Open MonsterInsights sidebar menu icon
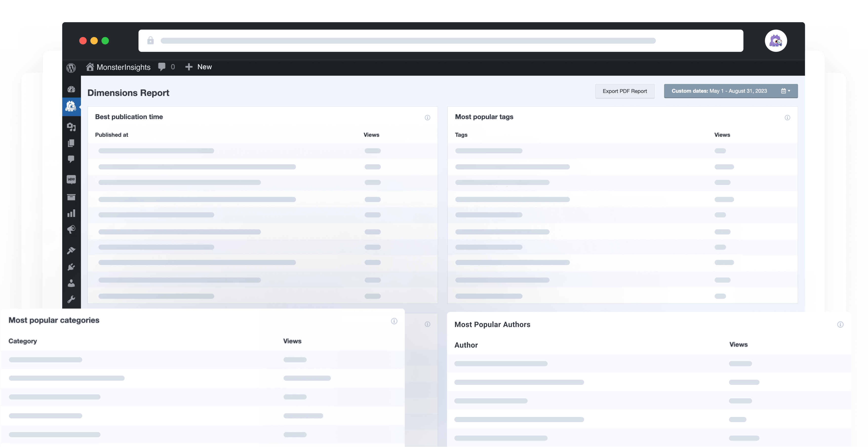868x447 pixels. point(71,106)
